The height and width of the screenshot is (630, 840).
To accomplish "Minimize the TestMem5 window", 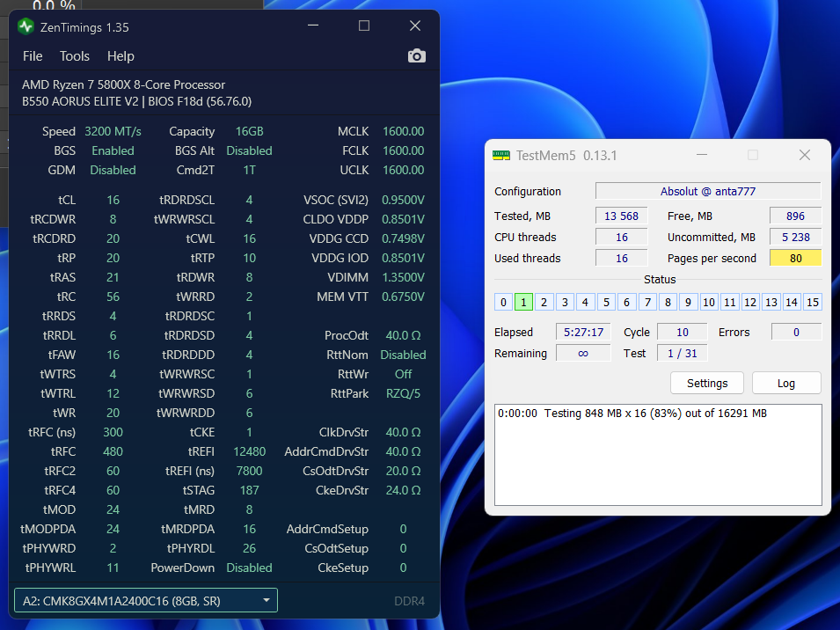I will click(x=701, y=156).
